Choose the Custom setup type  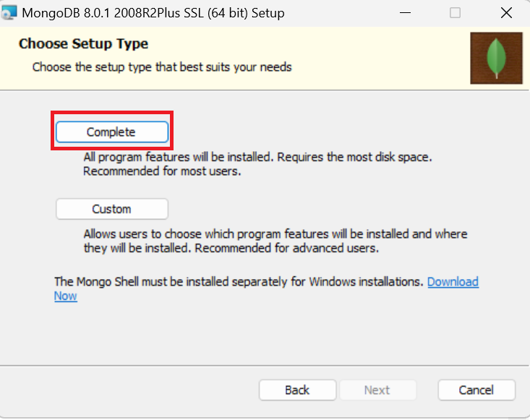[112, 209]
